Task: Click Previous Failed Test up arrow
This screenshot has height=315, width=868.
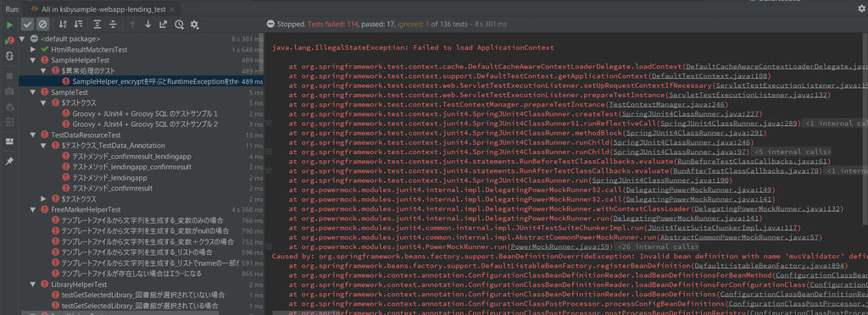Action: pyautogui.click(x=132, y=25)
